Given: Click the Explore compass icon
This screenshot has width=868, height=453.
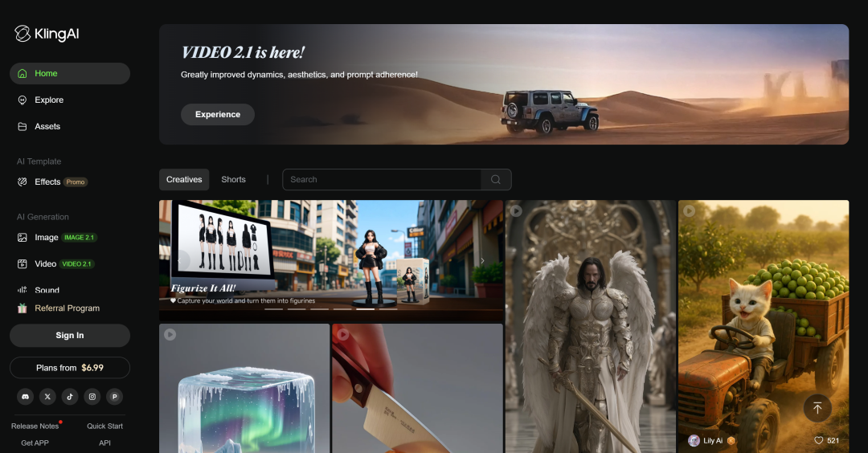Looking at the screenshot, I should coord(23,100).
